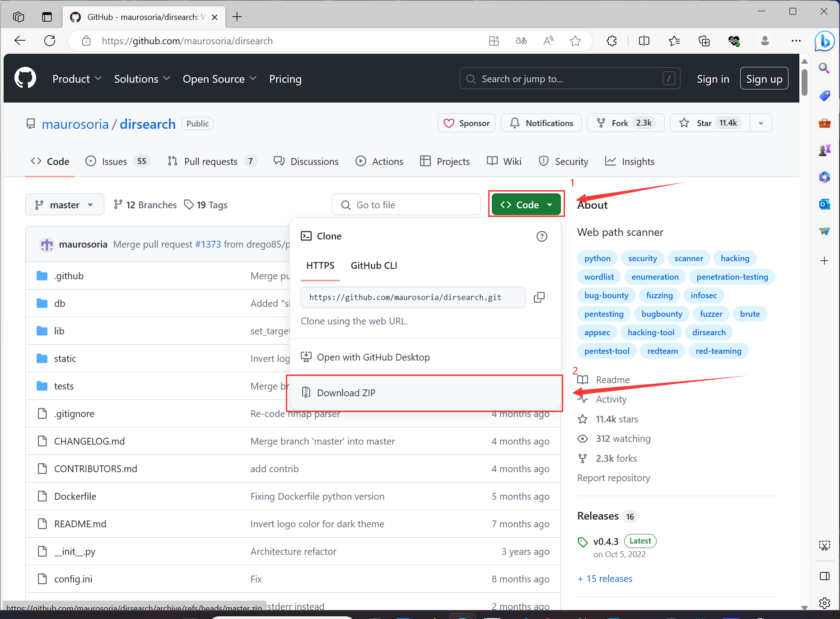Expand the Product menu

point(77,79)
